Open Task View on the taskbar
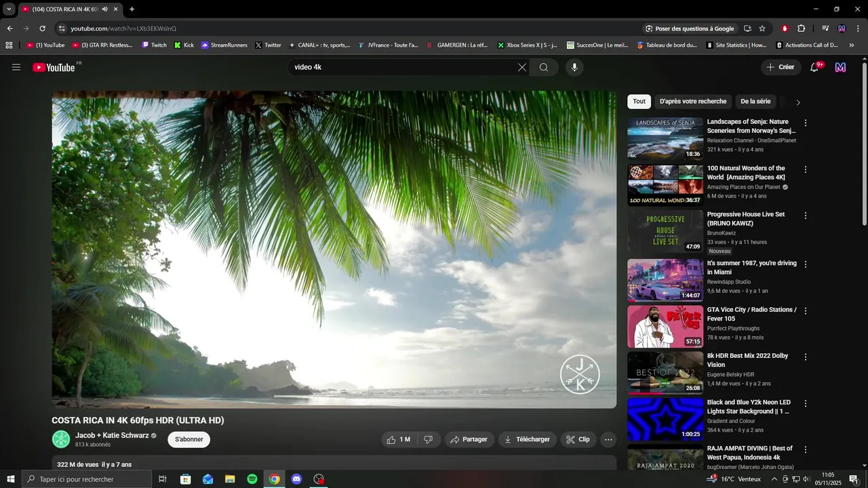 [x=163, y=479]
